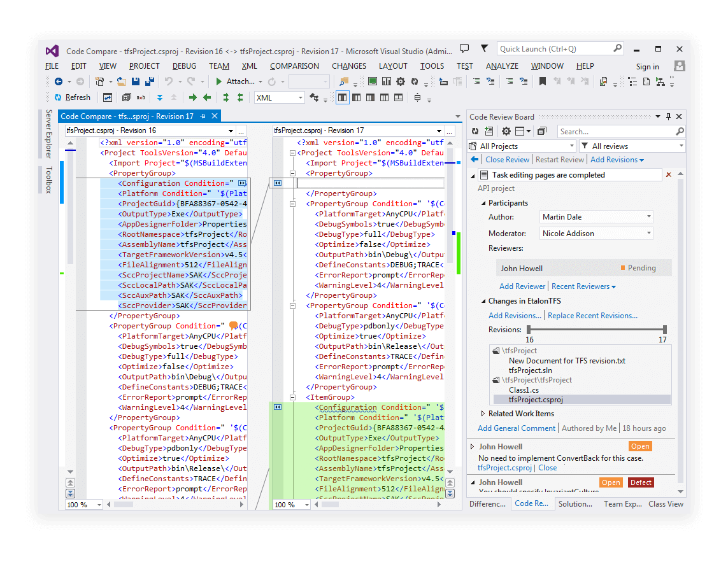Open the CHANGES menu

pos(348,66)
